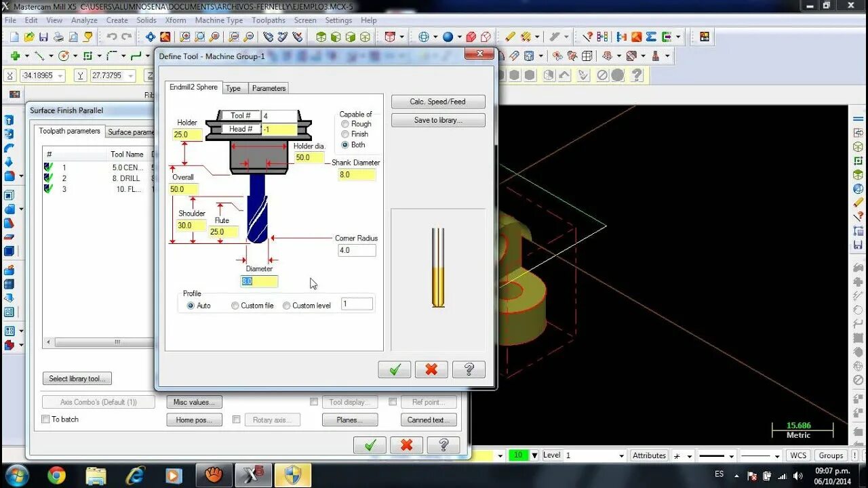Confirm Define Tool with green checkmark

click(395, 369)
